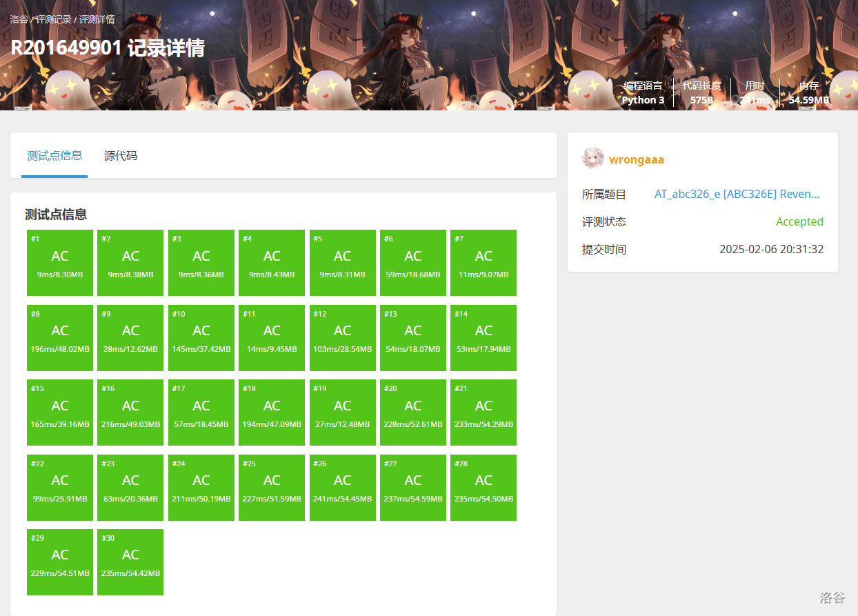The image size is (858, 616).
Task: Select the 测试点信息 tab
Action: (54, 156)
